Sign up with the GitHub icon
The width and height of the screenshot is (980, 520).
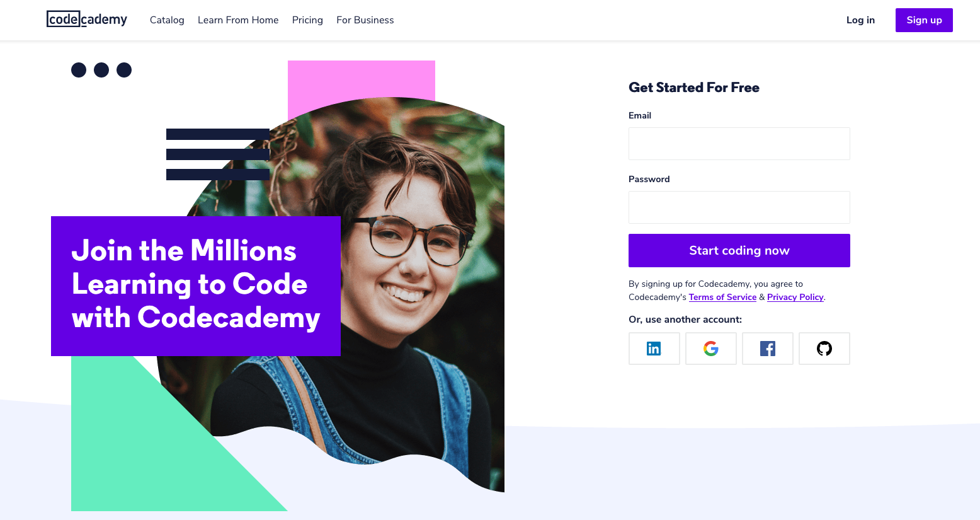pos(824,349)
